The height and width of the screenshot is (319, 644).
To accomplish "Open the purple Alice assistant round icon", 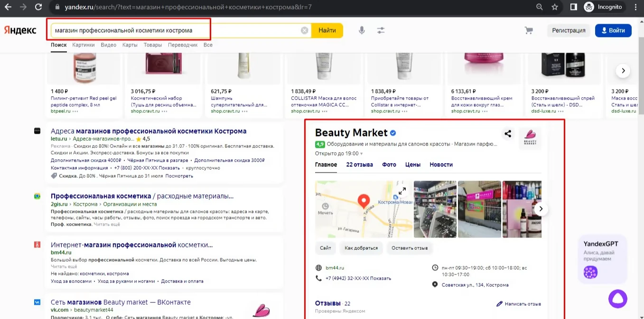I will 618,299.
